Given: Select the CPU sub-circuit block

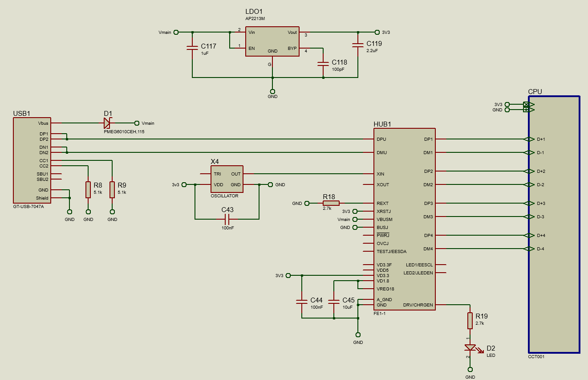Looking at the screenshot, I should (554, 224).
